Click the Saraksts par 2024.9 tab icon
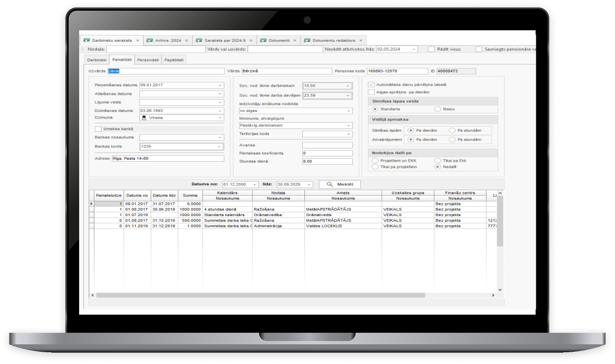Image resolution: width=615 pixels, height=364 pixels. click(x=200, y=41)
